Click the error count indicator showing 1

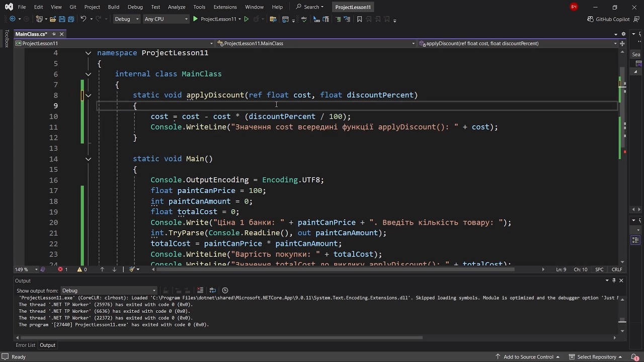tap(62, 269)
